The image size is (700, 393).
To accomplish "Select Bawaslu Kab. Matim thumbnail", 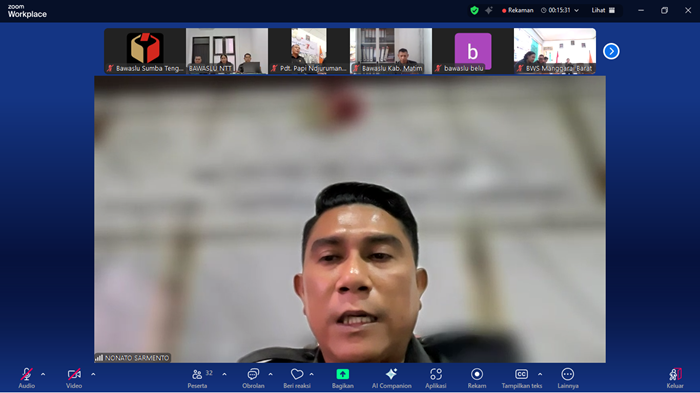I will pyautogui.click(x=391, y=51).
